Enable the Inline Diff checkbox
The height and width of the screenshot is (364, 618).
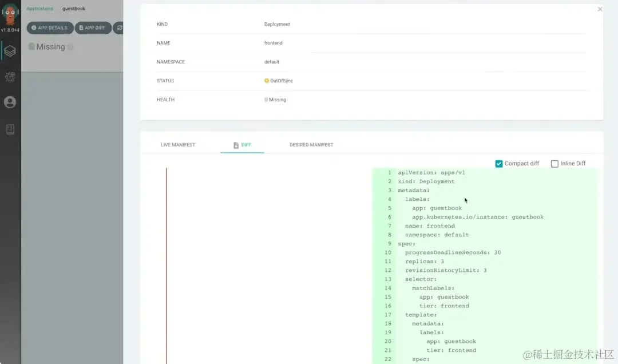[x=554, y=164]
